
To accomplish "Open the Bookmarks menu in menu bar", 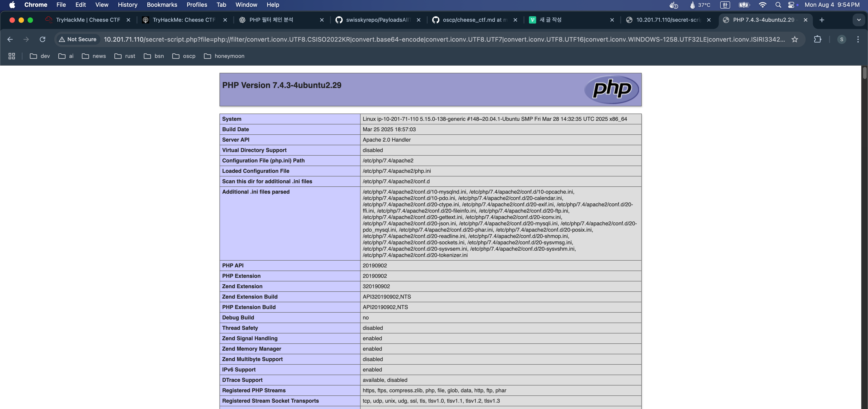I will (162, 5).
